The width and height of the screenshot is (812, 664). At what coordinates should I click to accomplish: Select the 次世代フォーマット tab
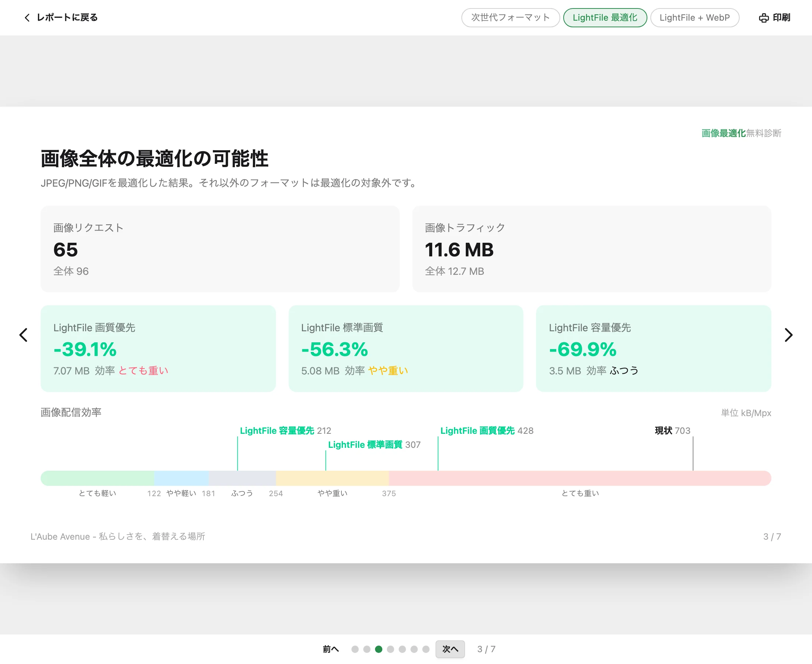pyautogui.click(x=510, y=18)
